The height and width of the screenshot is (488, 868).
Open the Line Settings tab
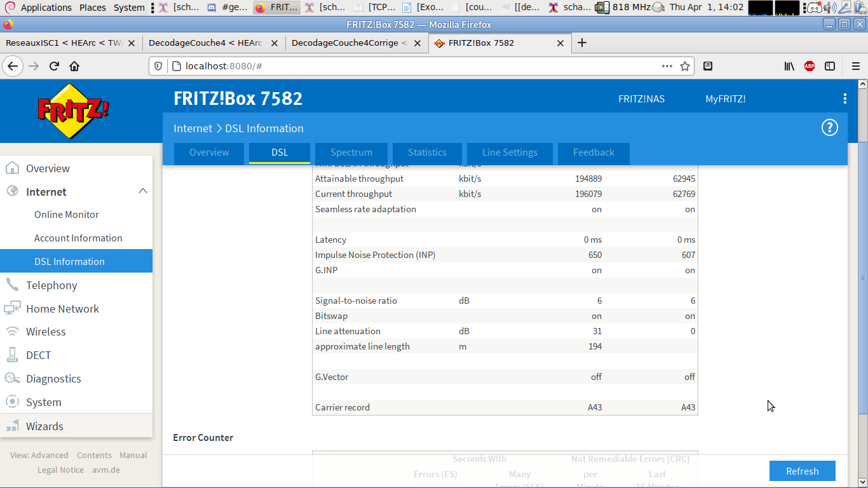click(x=510, y=152)
